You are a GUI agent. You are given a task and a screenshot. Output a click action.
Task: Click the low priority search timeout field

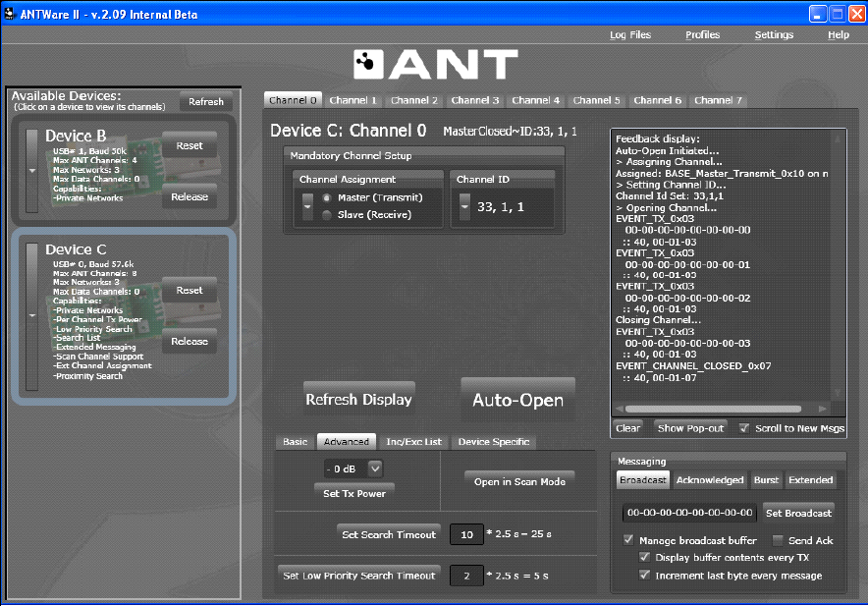click(x=466, y=576)
